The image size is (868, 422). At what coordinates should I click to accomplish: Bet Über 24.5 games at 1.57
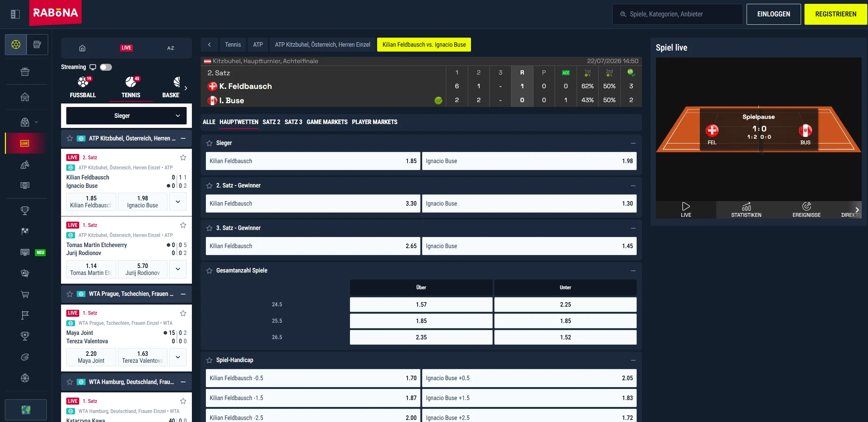coord(421,305)
